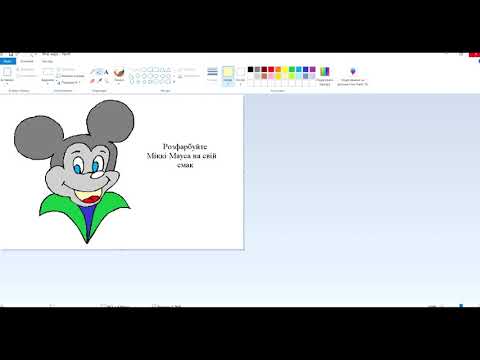Switch to the Home ribbon tab

27,61
